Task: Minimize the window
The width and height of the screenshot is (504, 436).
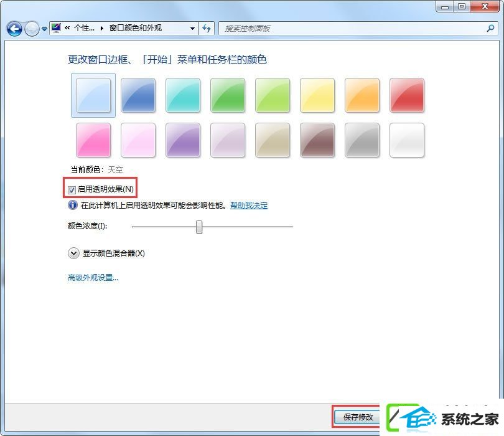Action: (x=445, y=7)
